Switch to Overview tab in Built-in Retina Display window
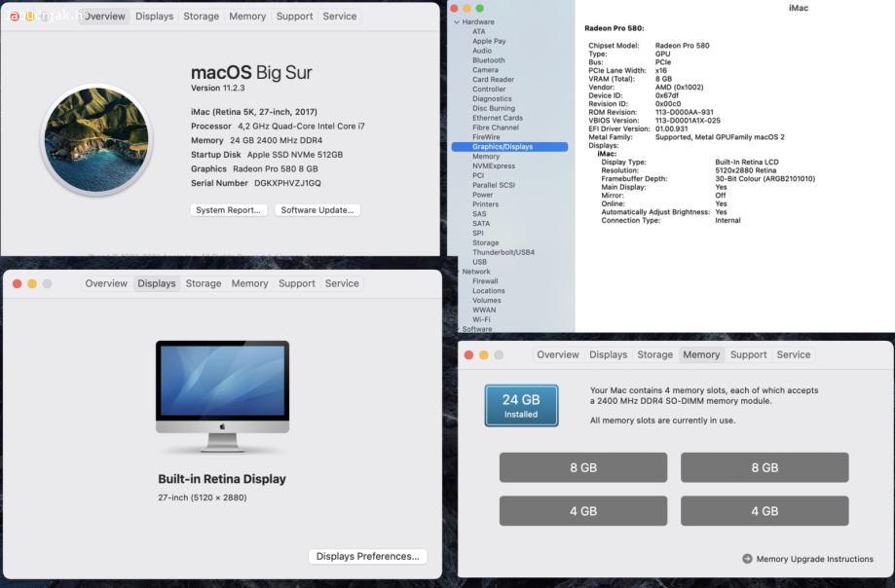This screenshot has height=588, width=895. pos(106,283)
